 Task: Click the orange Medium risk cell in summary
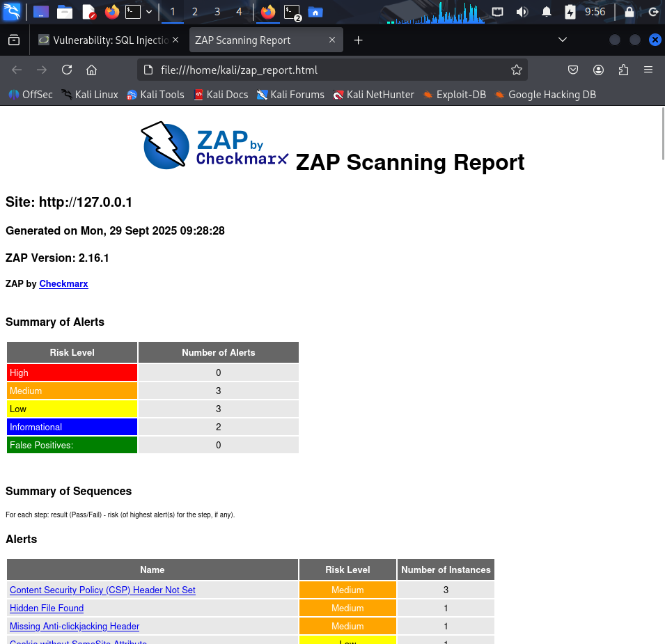point(72,391)
